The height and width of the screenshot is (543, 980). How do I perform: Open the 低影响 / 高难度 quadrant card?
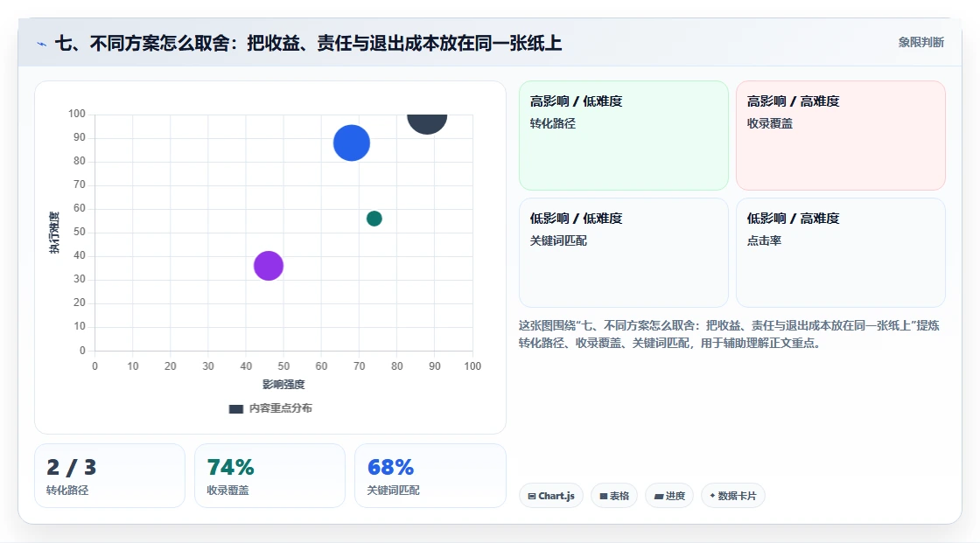pyautogui.click(x=840, y=253)
